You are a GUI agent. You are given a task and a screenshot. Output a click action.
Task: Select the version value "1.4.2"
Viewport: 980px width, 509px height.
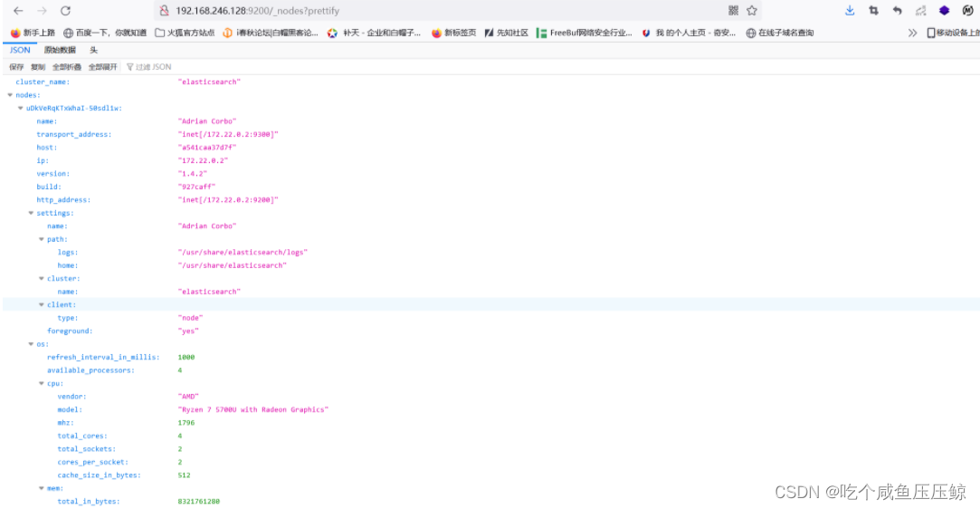click(193, 174)
